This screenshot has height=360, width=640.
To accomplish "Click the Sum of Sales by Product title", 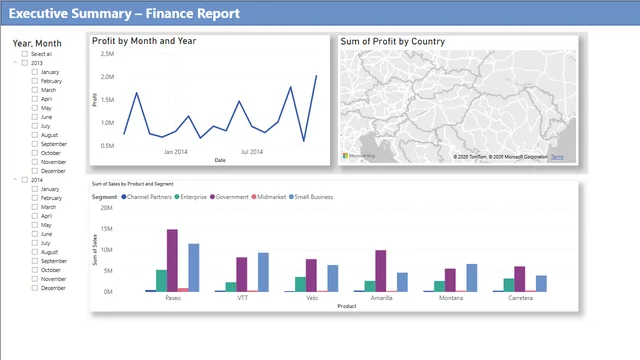I will pyautogui.click(x=133, y=184).
